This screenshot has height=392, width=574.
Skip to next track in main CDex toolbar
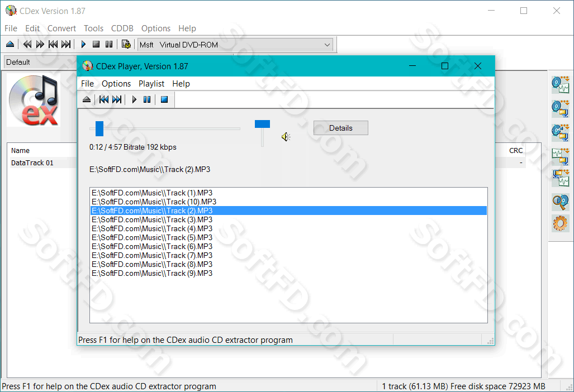[x=66, y=45]
